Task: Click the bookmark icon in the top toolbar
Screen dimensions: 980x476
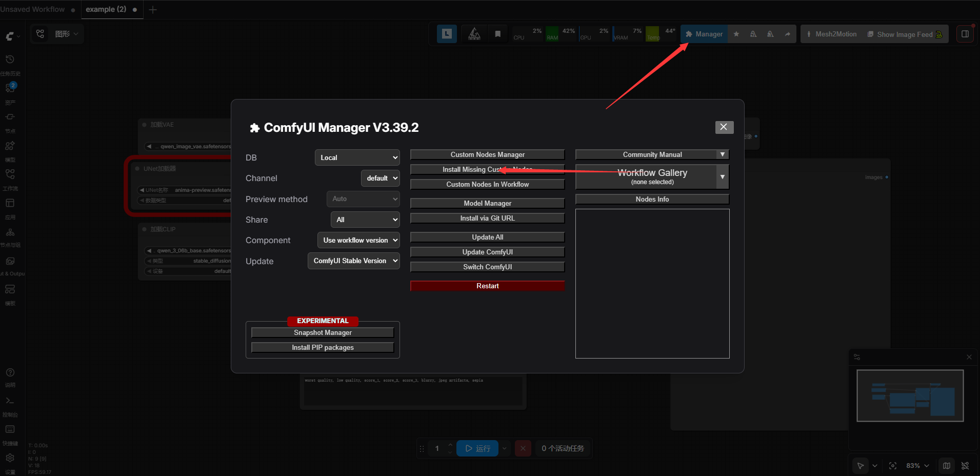Action: point(497,34)
